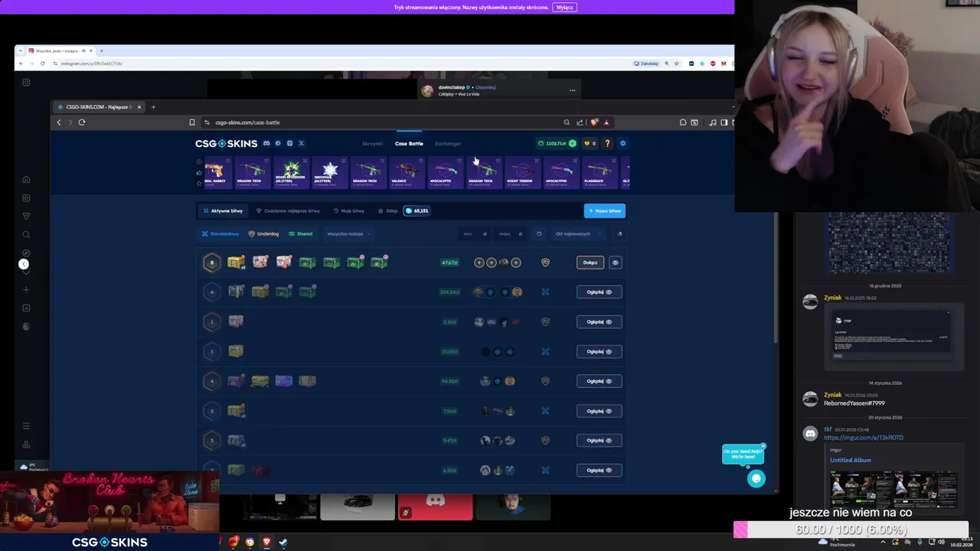
Task: Click the eye icon on 47.67zł battle
Action: [615, 262]
